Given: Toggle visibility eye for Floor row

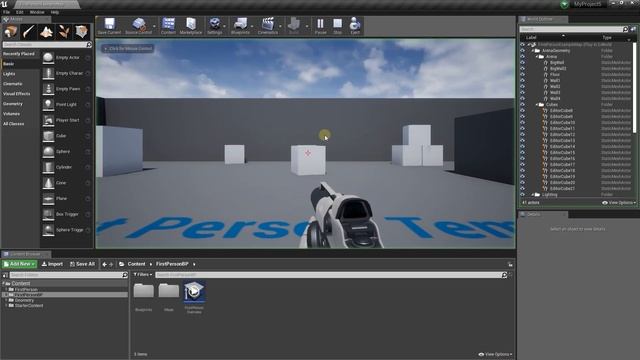Looking at the screenshot, I should click(x=522, y=75).
